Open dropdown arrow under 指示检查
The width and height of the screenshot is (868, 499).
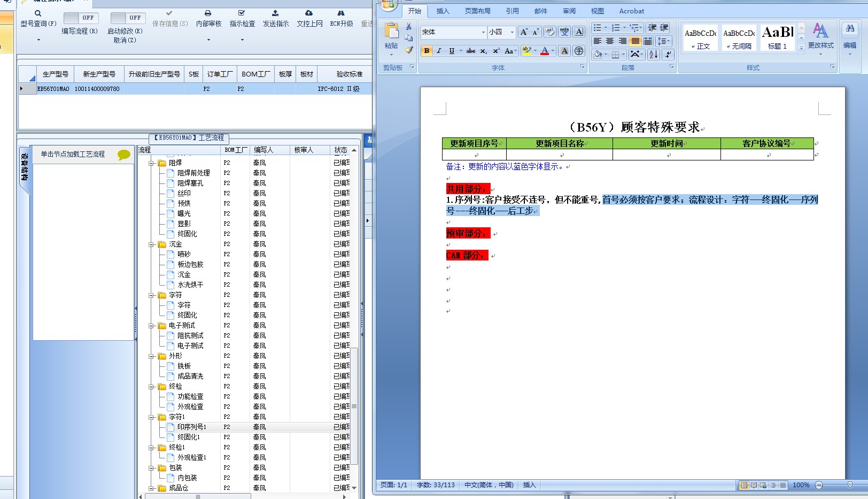coord(242,40)
